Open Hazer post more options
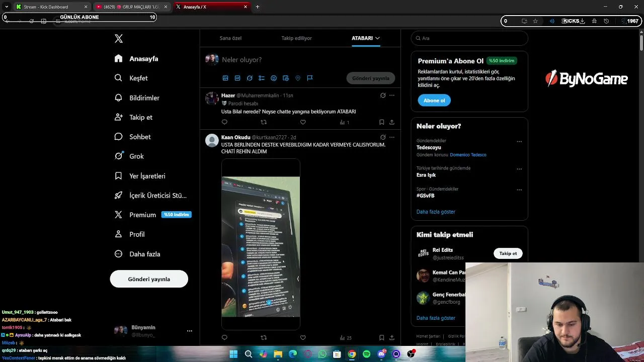Viewport: 644px width, 362px height. click(x=392, y=96)
